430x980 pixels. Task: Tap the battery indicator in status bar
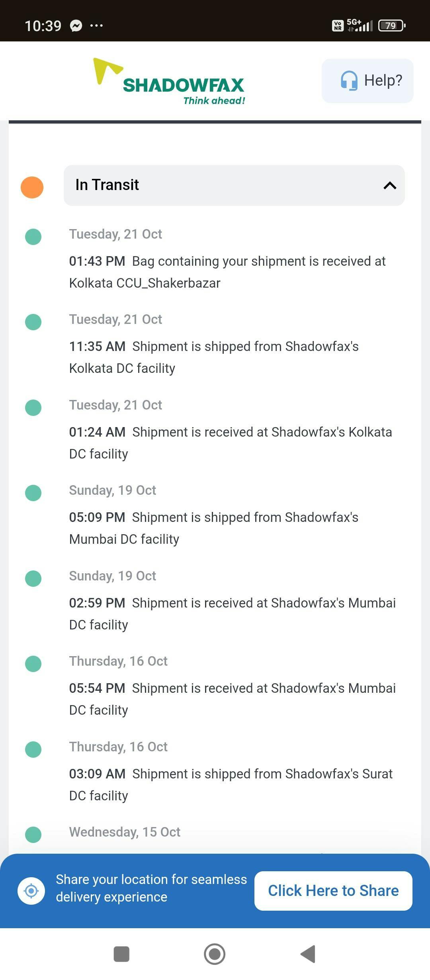click(x=392, y=26)
